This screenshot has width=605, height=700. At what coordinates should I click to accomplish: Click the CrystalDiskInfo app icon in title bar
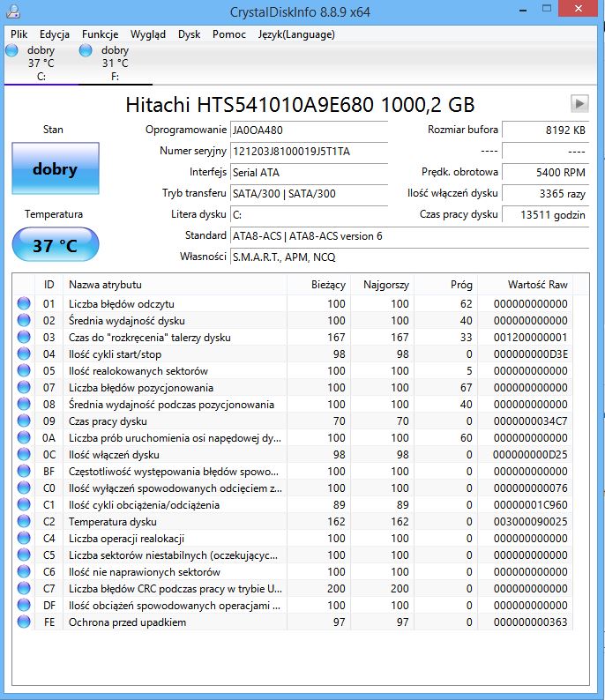tap(13, 11)
